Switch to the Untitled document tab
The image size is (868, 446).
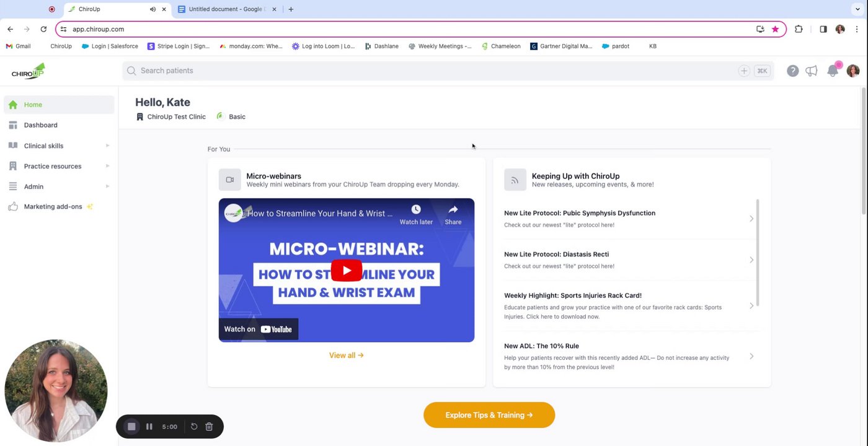pos(228,9)
